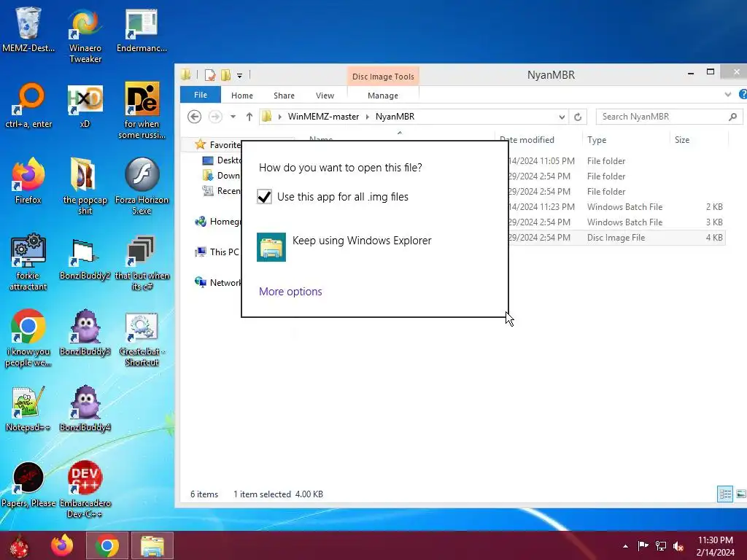
Task: Click the muted volume tray icon
Action: click(678, 546)
